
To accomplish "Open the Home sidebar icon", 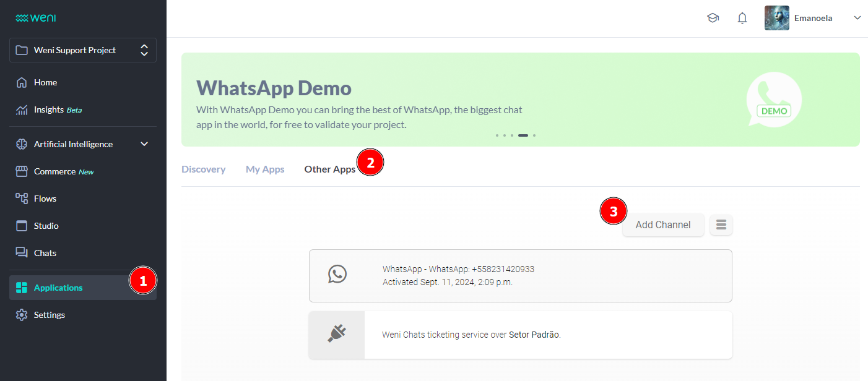I will point(22,82).
